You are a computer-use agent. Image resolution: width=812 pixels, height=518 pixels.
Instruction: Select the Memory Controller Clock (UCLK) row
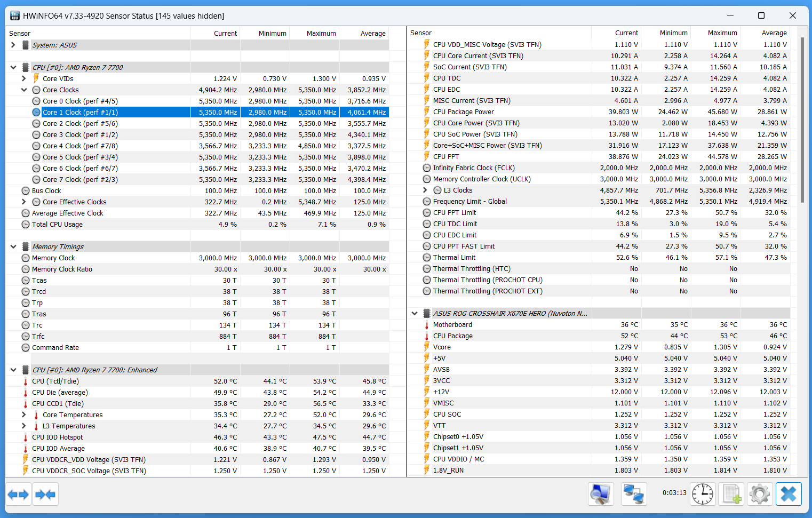point(599,179)
